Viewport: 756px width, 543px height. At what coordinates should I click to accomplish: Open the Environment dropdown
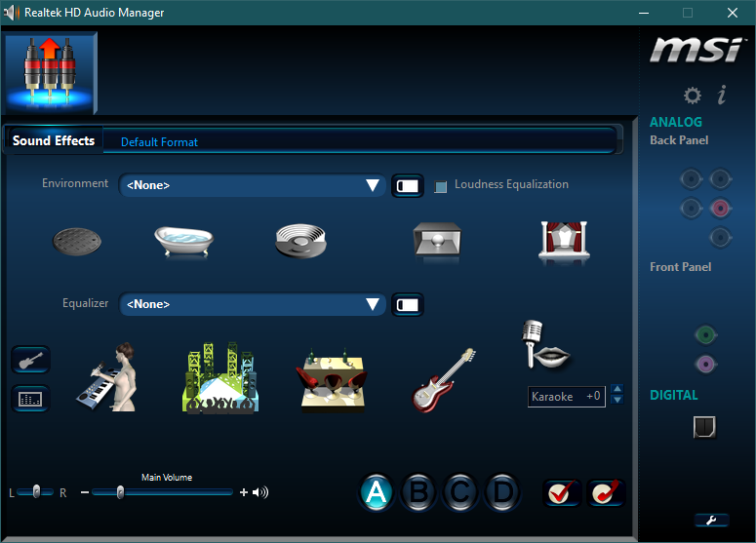tap(252, 185)
